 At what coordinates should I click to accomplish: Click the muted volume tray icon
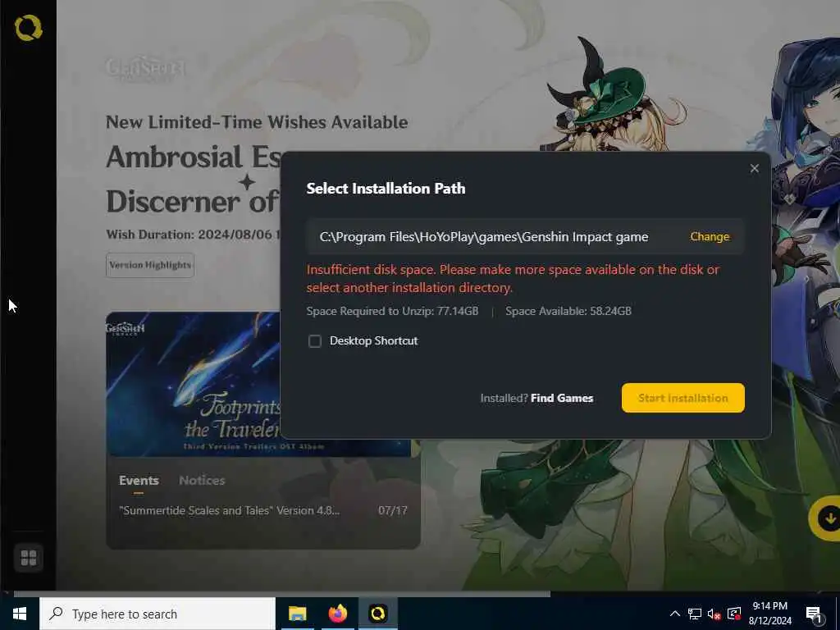point(714,614)
